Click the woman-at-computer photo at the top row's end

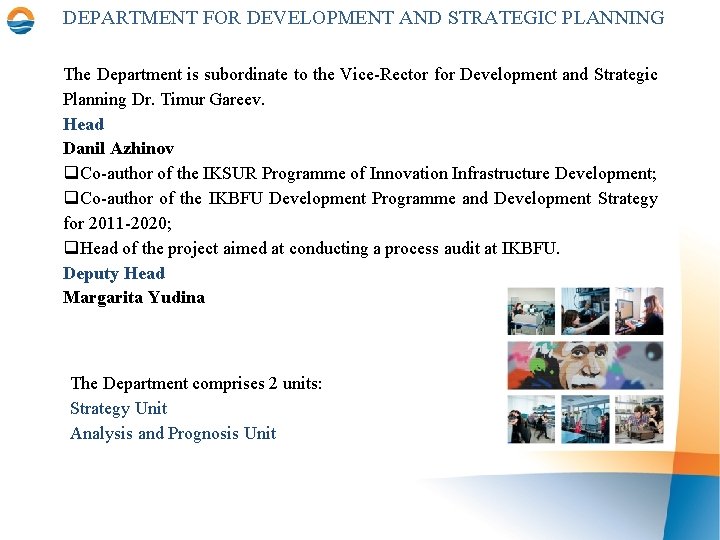click(x=639, y=311)
